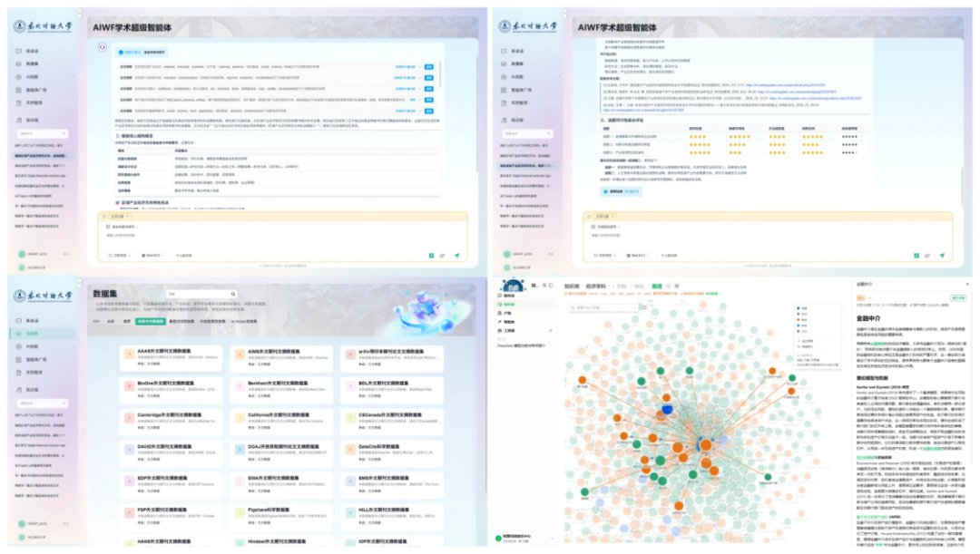This screenshot has height=554, width=980.
Task: Click the search field beside the 数据集 title
Action: [201, 294]
